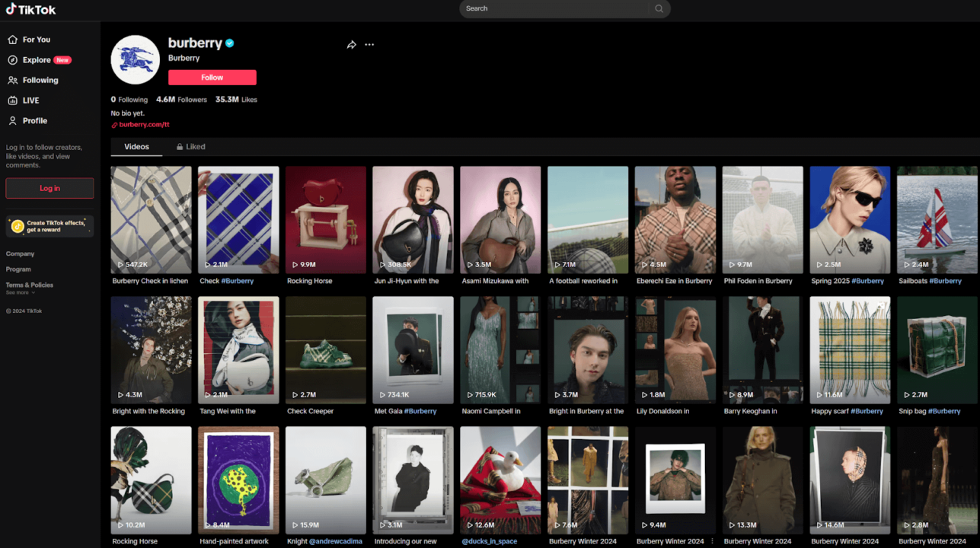Open Lily Donaldson video thumbnail

(x=675, y=350)
